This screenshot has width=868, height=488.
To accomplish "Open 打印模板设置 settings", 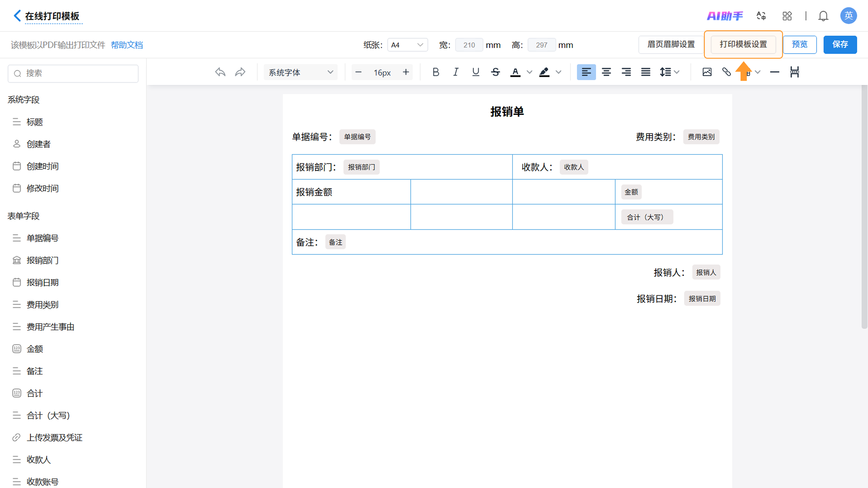I will coord(743,45).
